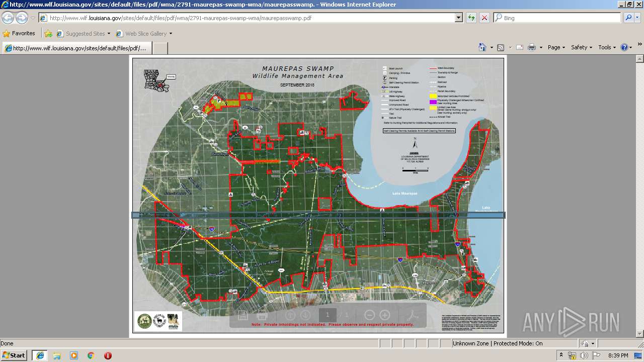Click the Read Mail envelope icon

(519, 47)
